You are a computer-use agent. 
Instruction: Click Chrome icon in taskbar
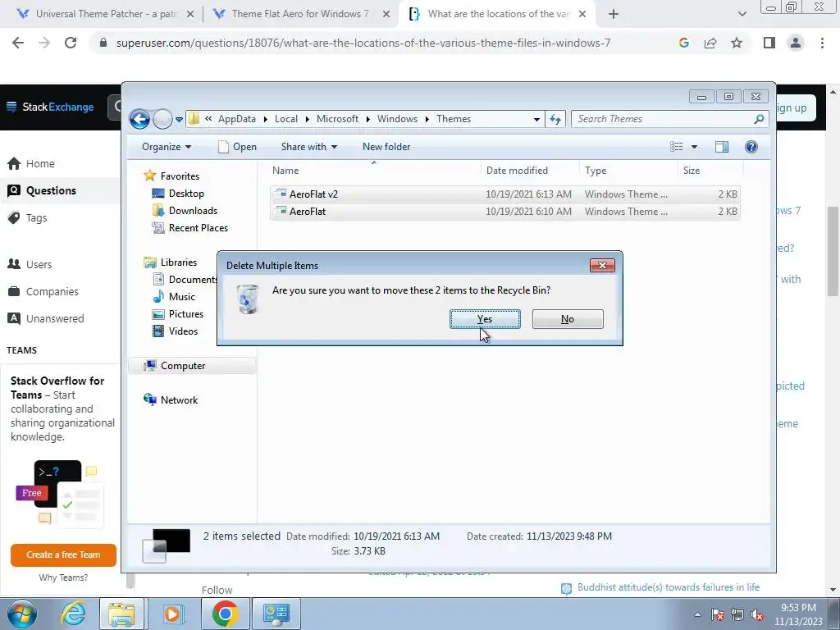(225, 614)
